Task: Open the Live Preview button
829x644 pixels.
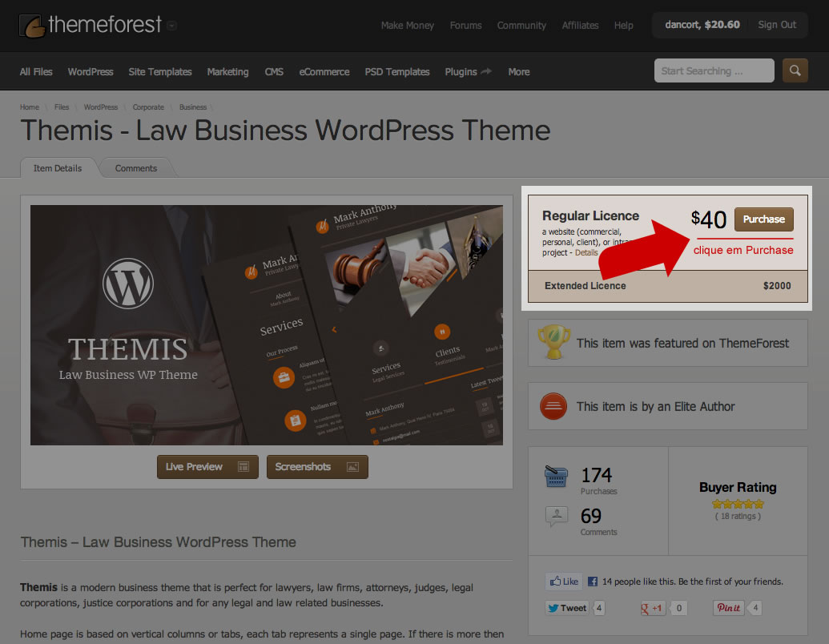Action: [x=207, y=467]
